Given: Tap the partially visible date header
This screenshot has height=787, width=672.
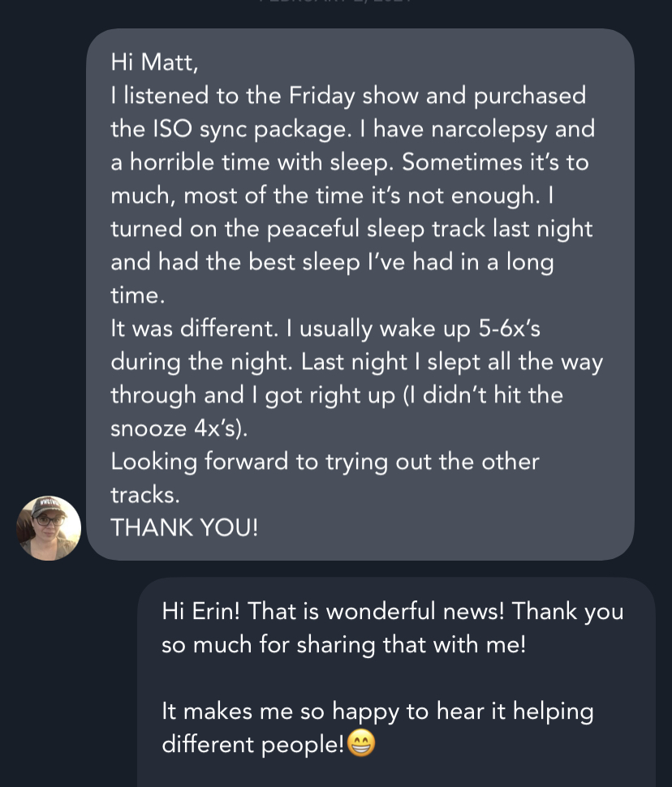Looking at the screenshot, I should (336, 3).
